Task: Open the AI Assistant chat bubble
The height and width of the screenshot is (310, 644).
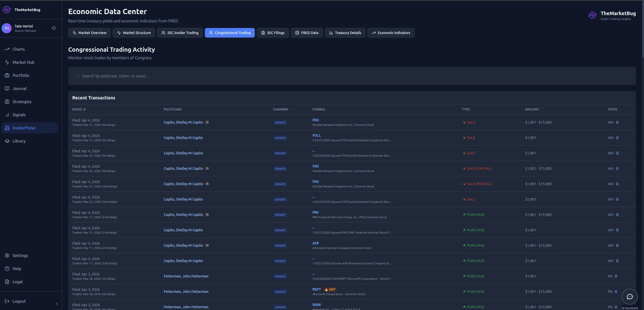Action: point(629,297)
